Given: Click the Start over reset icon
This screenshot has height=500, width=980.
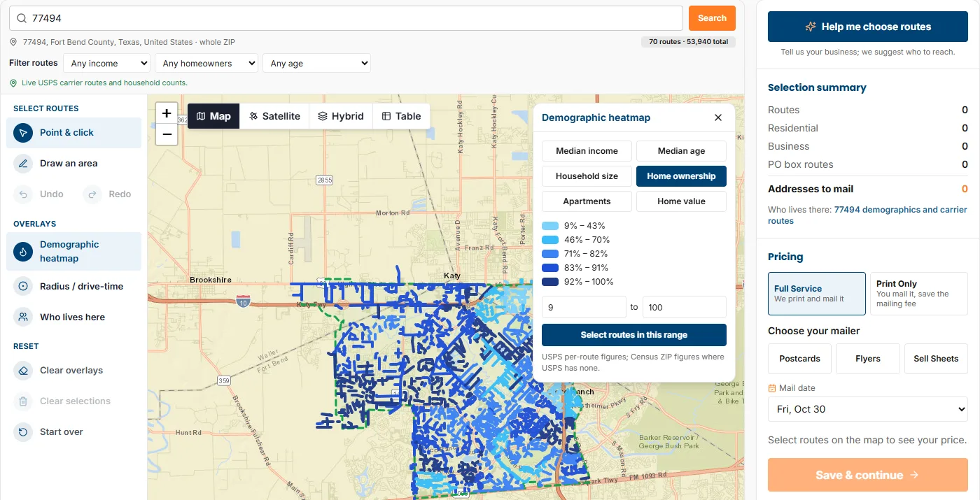Looking at the screenshot, I should tap(23, 432).
